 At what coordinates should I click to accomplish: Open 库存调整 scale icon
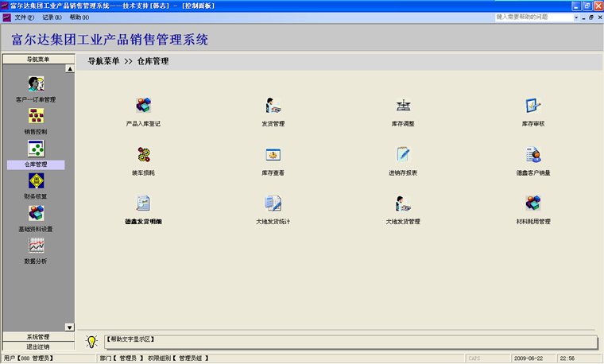click(403, 105)
